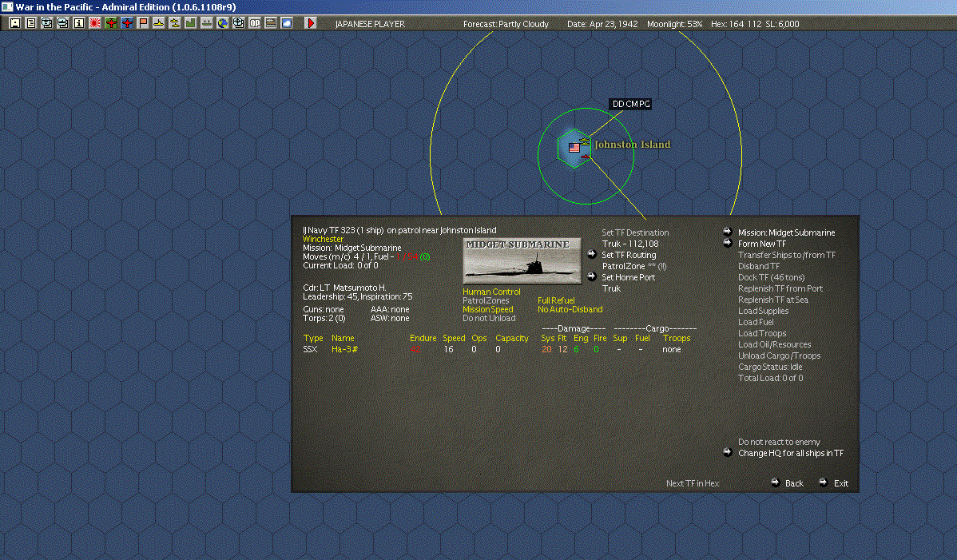Click the Back button label
The height and width of the screenshot is (560, 957).
794,483
